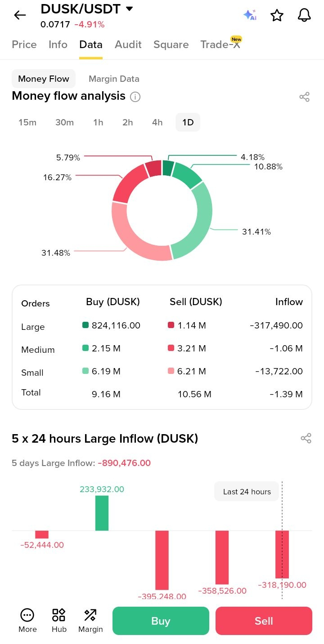Click the Medium buy value 2.15 M
324x644 pixels.
pos(106,348)
